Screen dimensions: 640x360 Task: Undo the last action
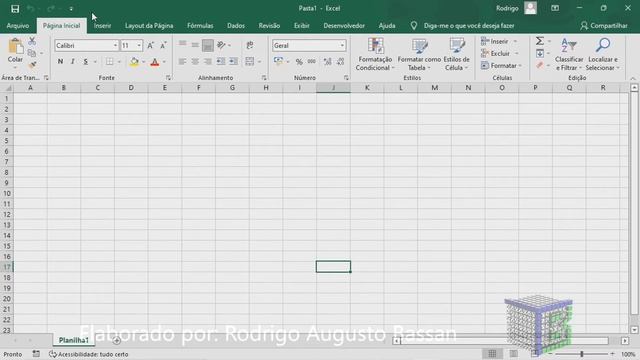(x=30, y=9)
